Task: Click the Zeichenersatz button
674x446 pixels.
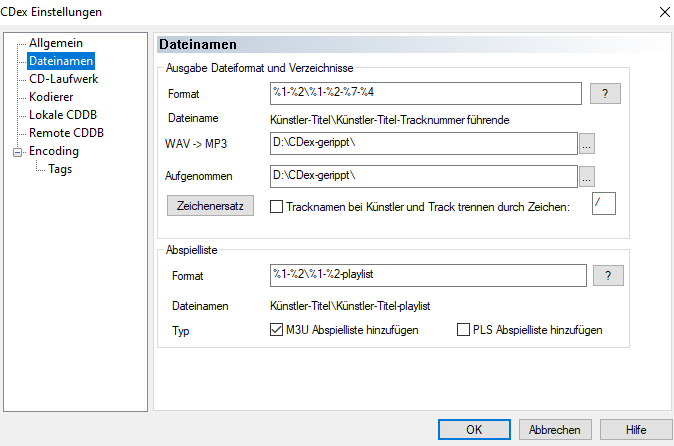Action: click(x=210, y=206)
